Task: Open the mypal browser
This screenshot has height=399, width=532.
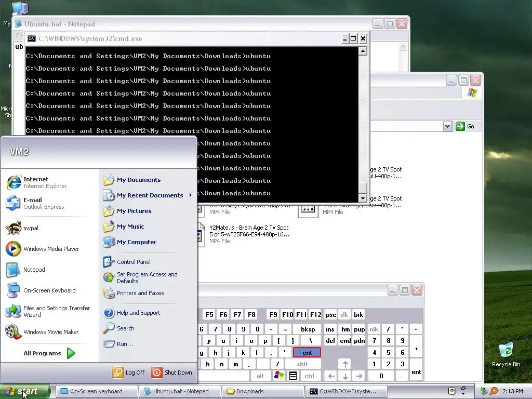Action: tap(22, 228)
